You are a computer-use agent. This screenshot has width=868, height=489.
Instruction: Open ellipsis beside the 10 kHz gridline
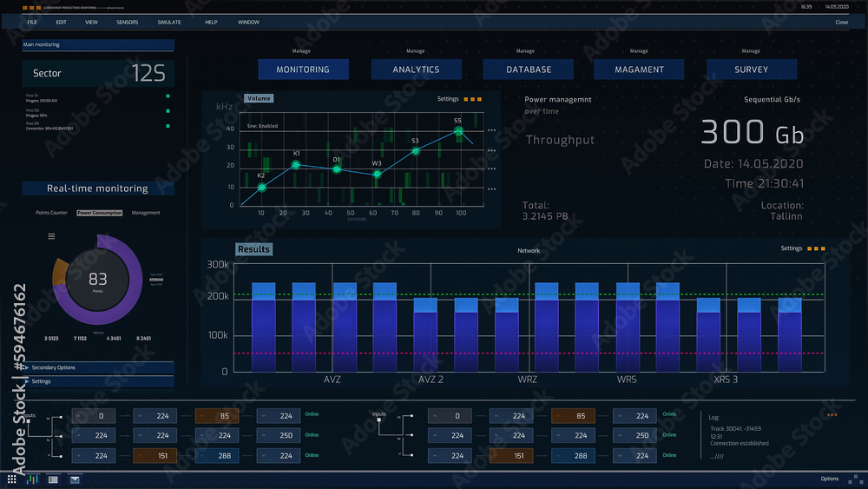pos(491,188)
